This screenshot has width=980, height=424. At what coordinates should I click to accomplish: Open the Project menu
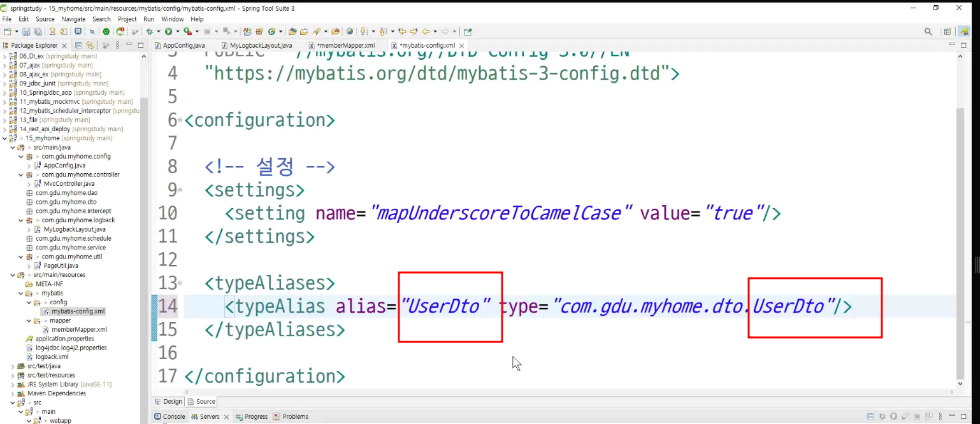(x=127, y=19)
